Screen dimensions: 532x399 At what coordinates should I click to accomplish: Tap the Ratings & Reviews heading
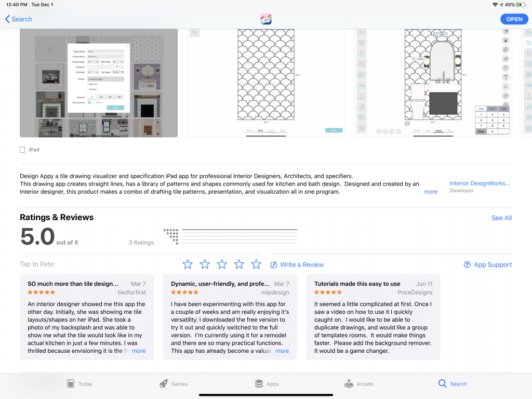[57, 218]
